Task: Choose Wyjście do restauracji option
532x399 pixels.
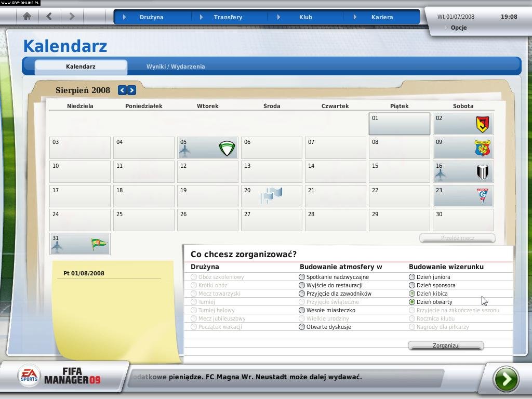Action: pos(302,285)
